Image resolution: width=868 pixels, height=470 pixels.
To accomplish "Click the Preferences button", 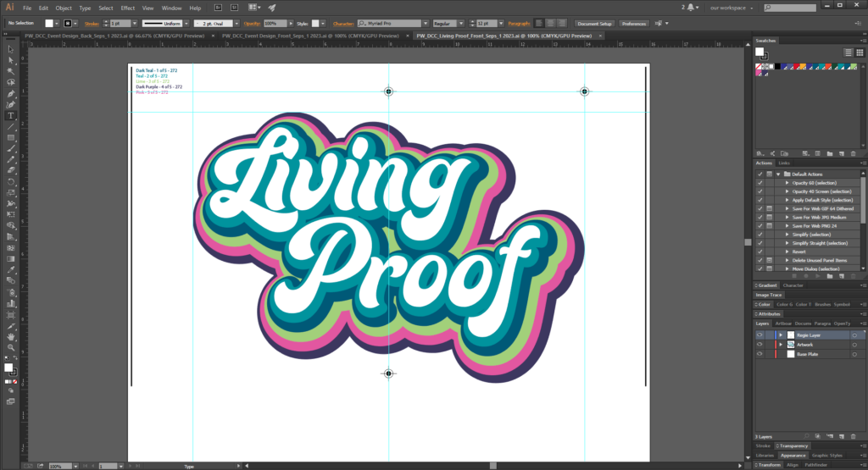I will click(x=634, y=23).
